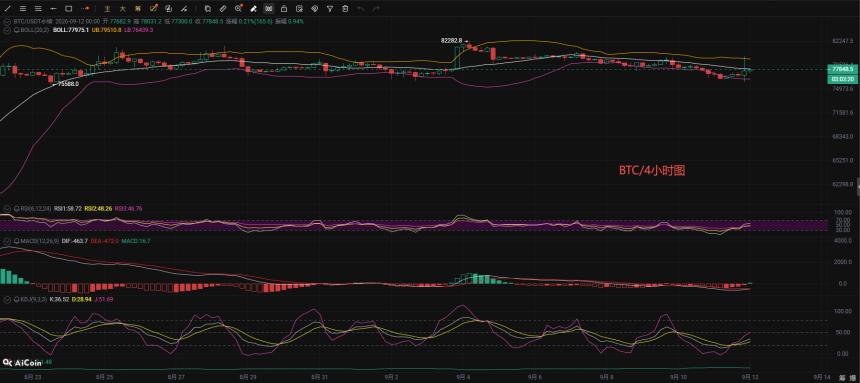This screenshot has width=860, height=383.
Task: Toggle the highlighted magnet snap button
Action: (x=268, y=9)
